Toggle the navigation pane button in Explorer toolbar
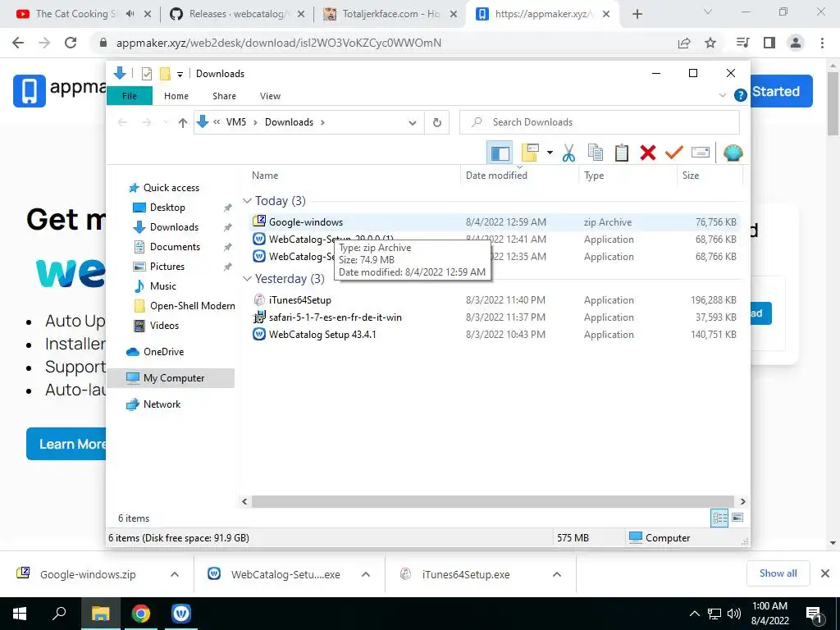The image size is (840, 630). (x=500, y=153)
